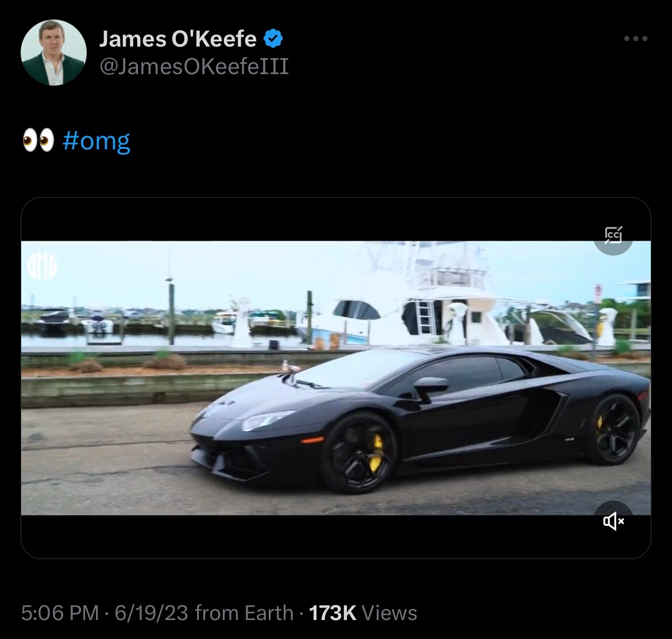
Task: Click the crossed-out speaker mute indicator
Action: 613,521
